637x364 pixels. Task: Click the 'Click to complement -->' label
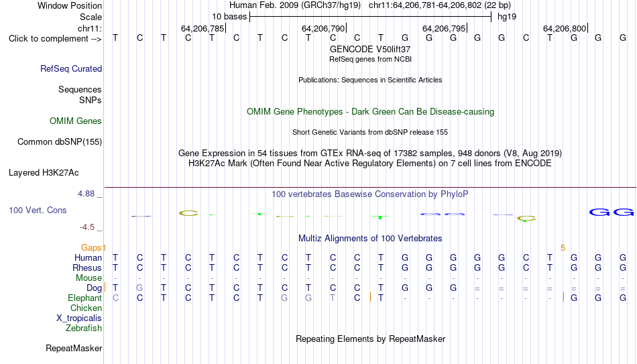tap(55, 39)
